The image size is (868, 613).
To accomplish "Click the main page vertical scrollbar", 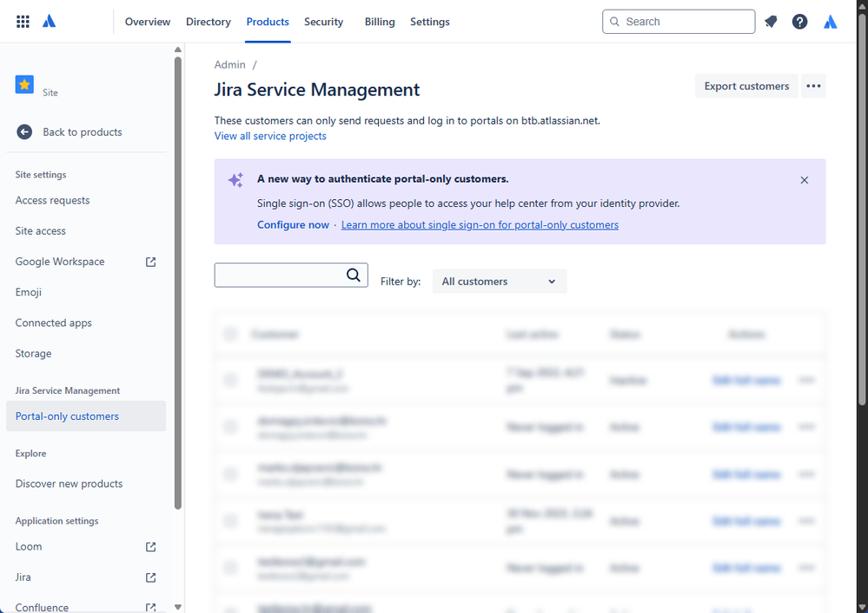I will pos(863,210).
